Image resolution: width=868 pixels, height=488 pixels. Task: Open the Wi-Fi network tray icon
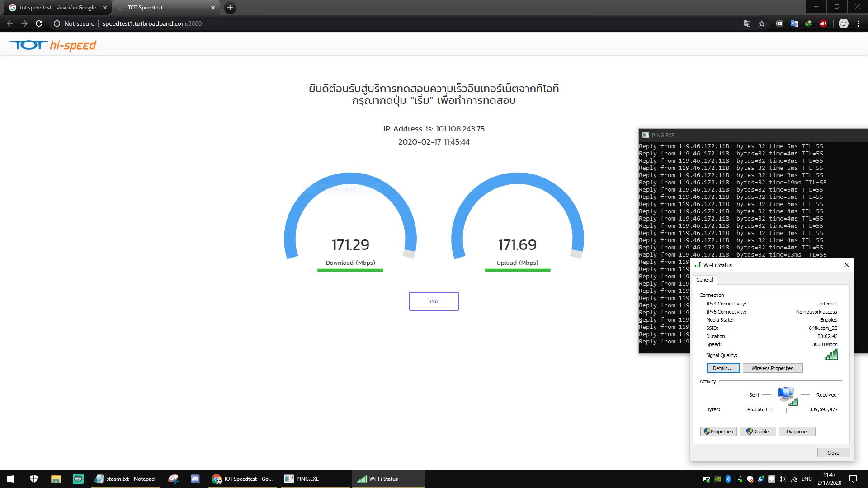pos(794,479)
